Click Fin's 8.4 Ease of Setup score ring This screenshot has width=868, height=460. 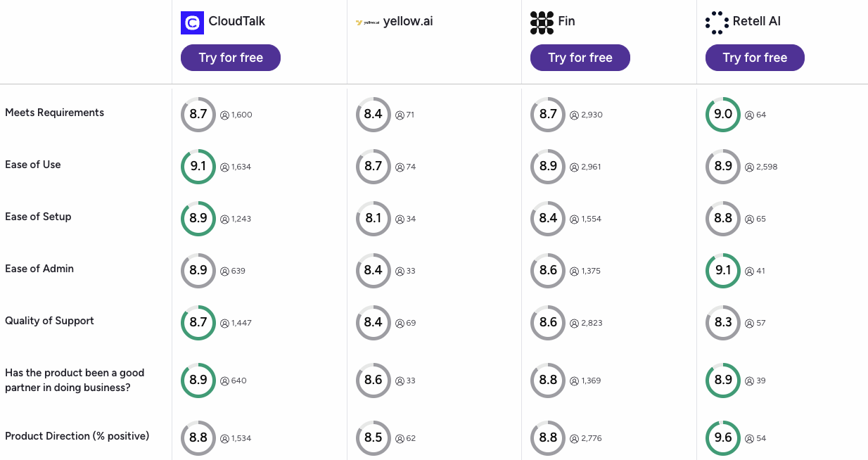point(548,219)
